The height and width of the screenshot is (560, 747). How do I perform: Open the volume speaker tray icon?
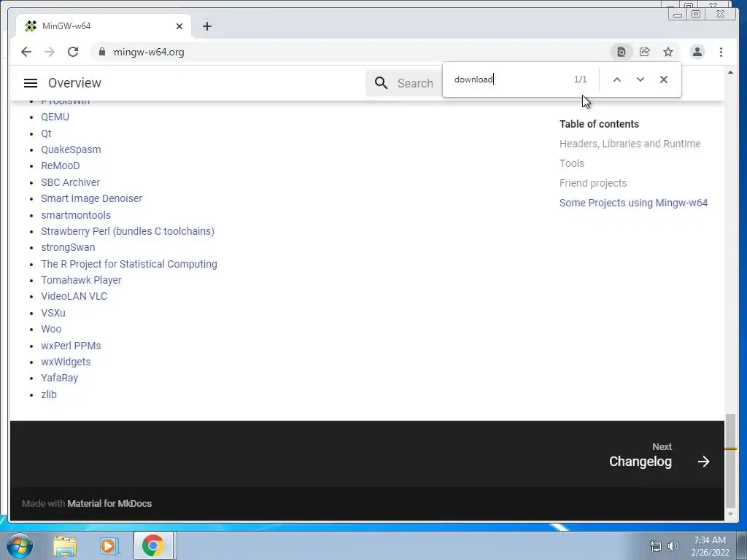click(673, 546)
